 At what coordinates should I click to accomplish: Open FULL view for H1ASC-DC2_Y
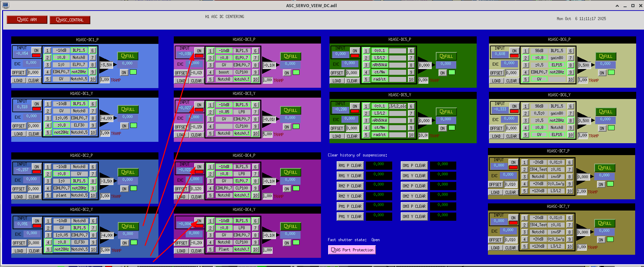pyautogui.click(x=128, y=227)
